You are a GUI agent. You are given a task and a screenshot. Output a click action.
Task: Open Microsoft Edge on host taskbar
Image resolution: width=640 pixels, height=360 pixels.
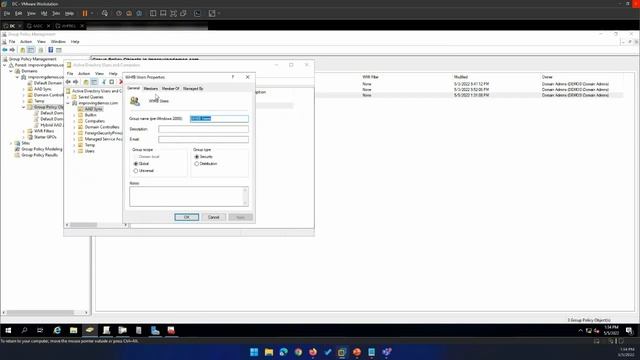[283, 352]
